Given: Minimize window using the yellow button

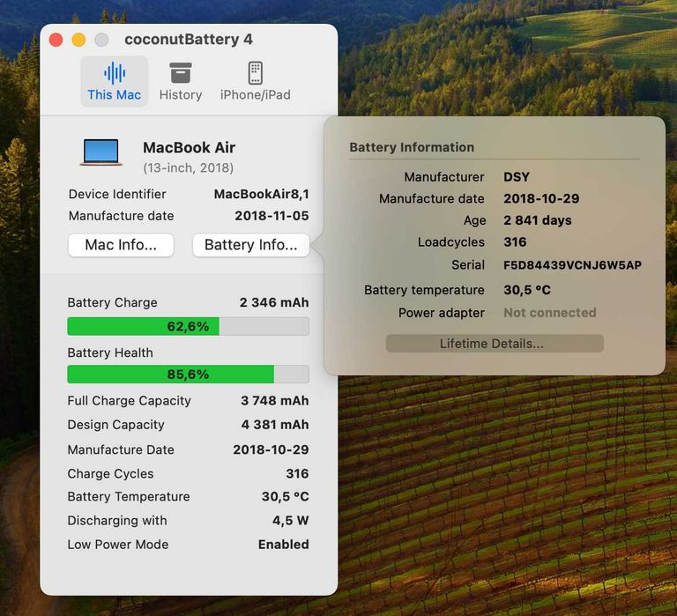Looking at the screenshot, I should coord(78,40).
